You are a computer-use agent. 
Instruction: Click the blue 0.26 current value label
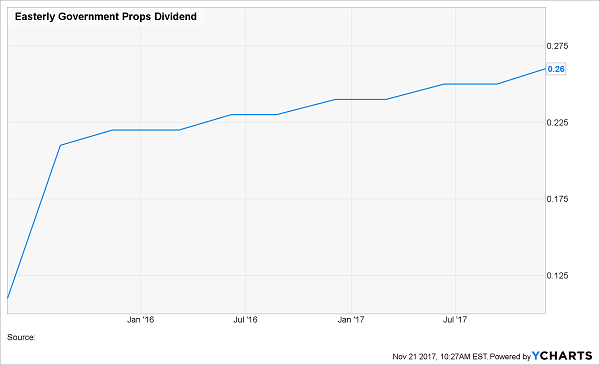pyautogui.click(x=556, y=69)
